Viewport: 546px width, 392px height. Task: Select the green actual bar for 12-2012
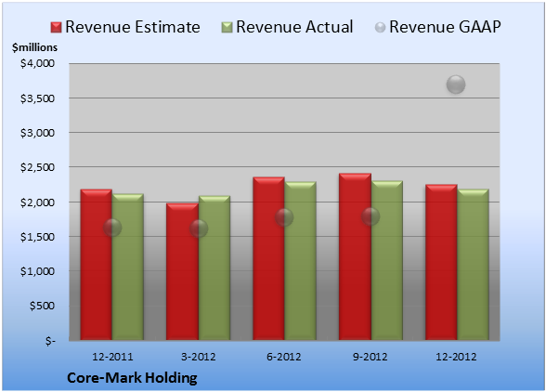pyautogui.click(x=473, y=265)
